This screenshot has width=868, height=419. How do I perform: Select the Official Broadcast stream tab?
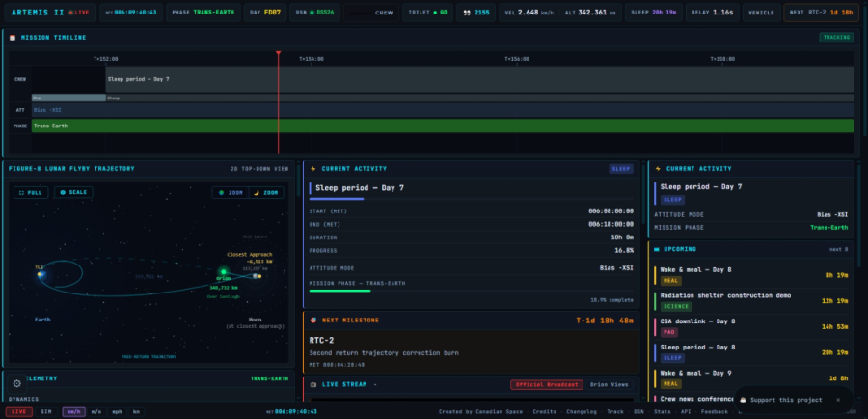click(x=546, y=384)
